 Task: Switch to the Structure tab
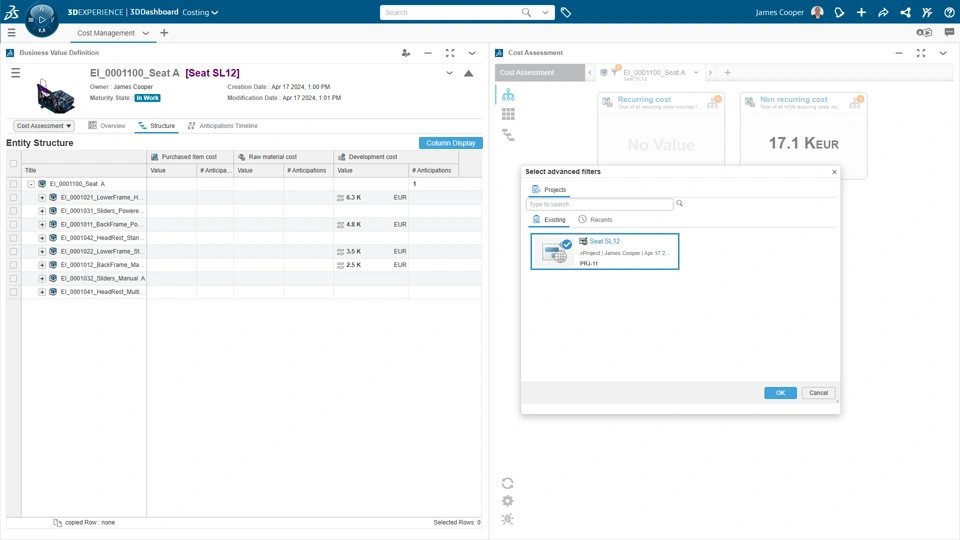(x=156, y=126)
